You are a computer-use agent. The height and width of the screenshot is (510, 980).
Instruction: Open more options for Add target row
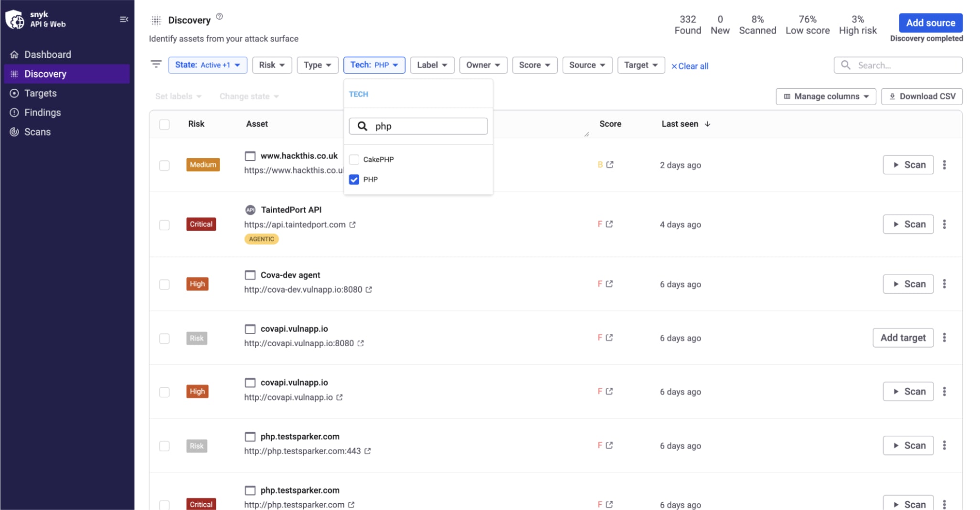point(944,338)
